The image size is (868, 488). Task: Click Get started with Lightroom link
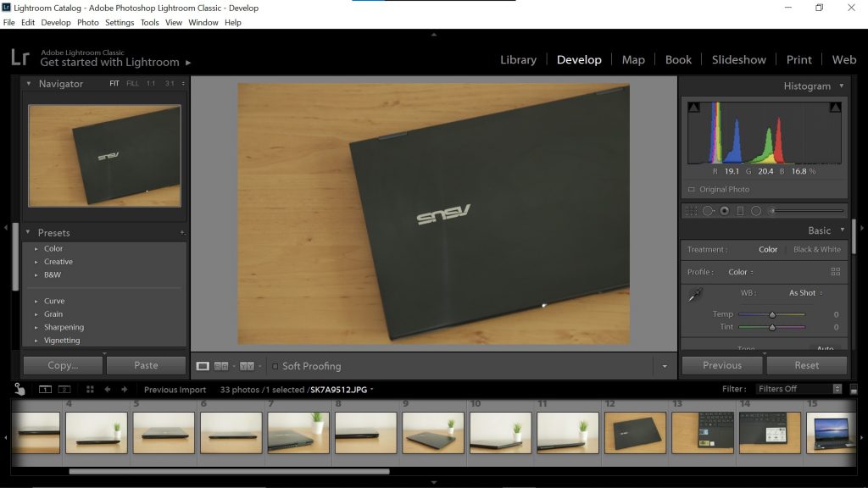point(109,62)
